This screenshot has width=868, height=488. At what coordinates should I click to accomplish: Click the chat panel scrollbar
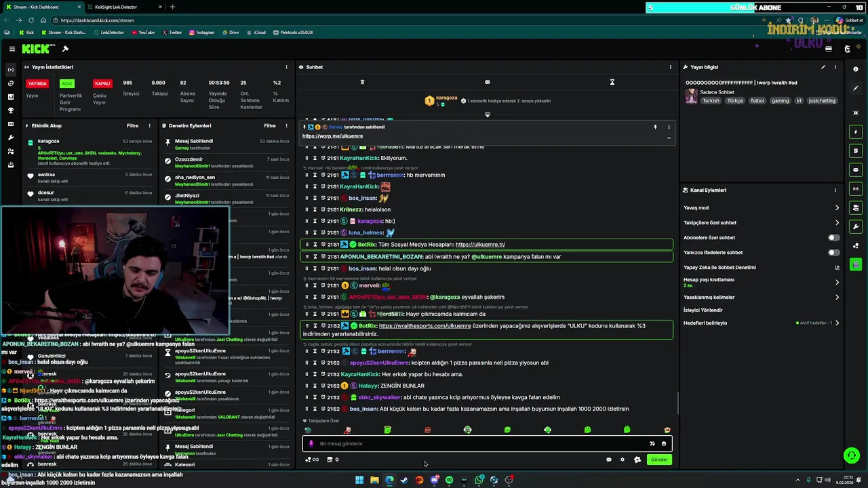tap(678, 403)
